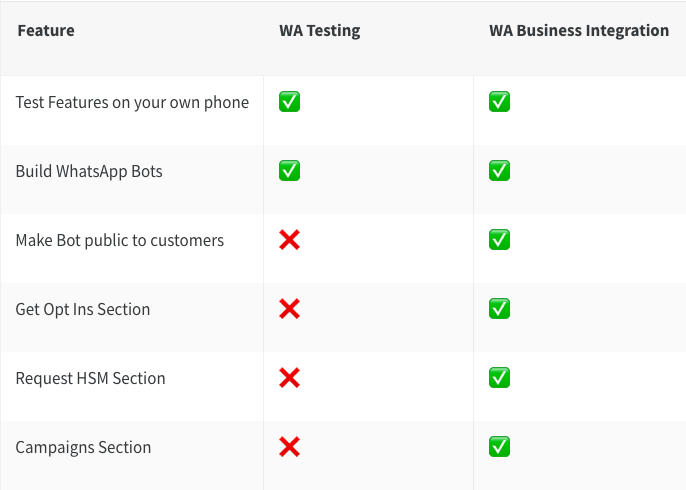Click red cross for Make Bot public row
Viewport: 686px width, 490px height.
[x=289, y=240]
